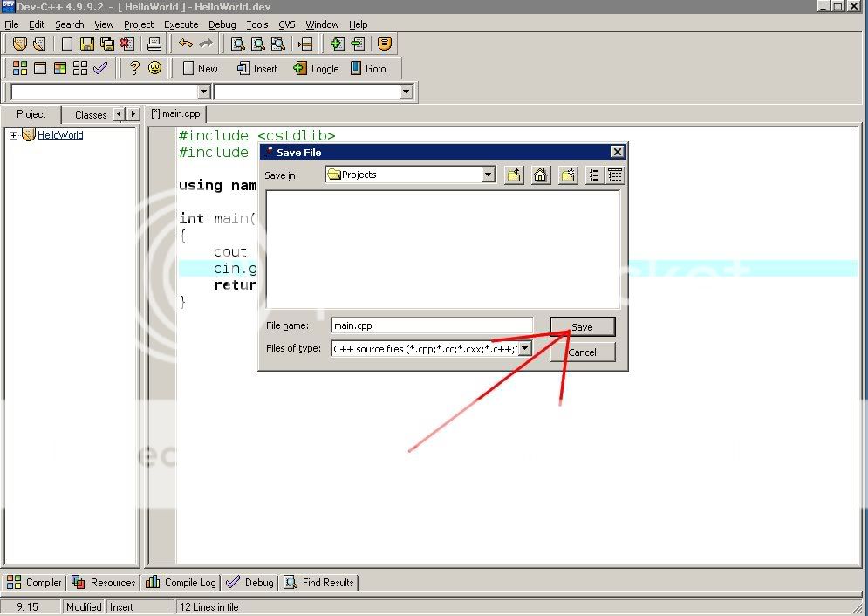Open the Resources bottom tab
This screenshot has height=616, width=868.
coord(104,582)
